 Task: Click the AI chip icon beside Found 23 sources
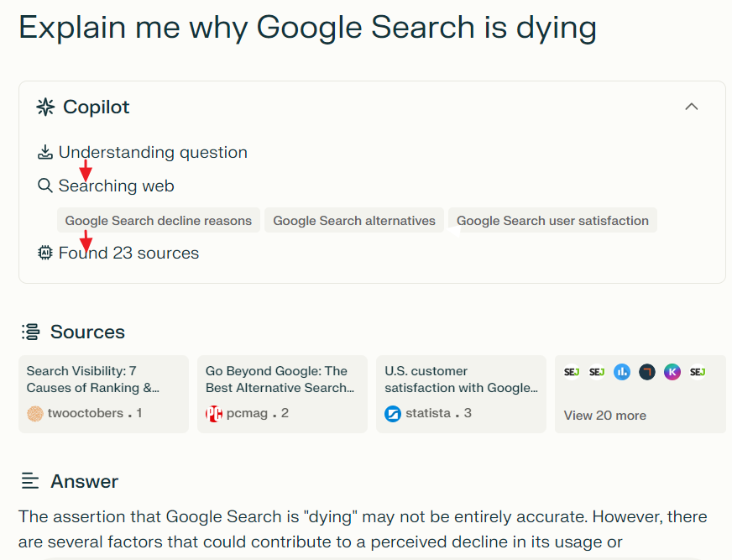click(x=44, y=253)
